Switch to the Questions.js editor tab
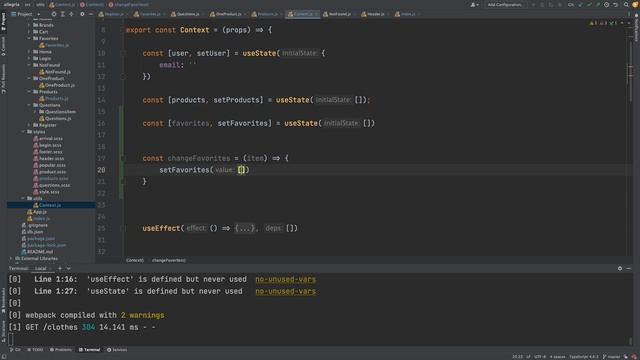The width and height of the screenshot is (640, 360). (x=186, y=14)
